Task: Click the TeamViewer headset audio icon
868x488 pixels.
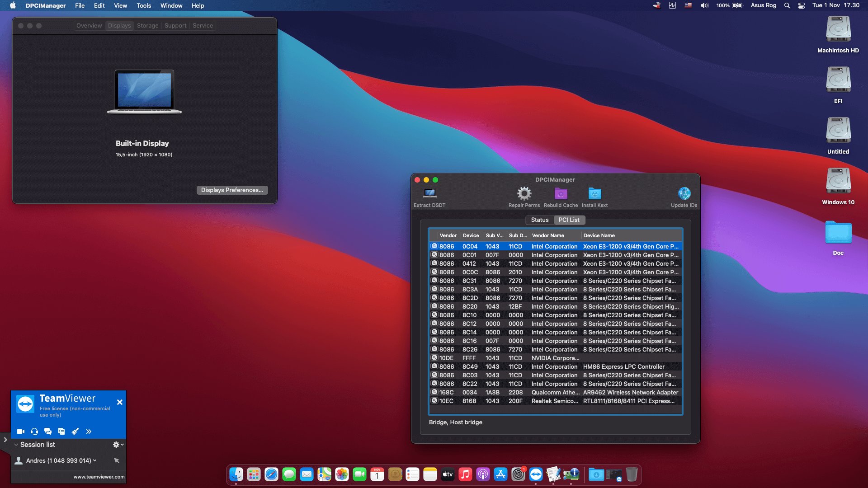Action: point(34,432)
